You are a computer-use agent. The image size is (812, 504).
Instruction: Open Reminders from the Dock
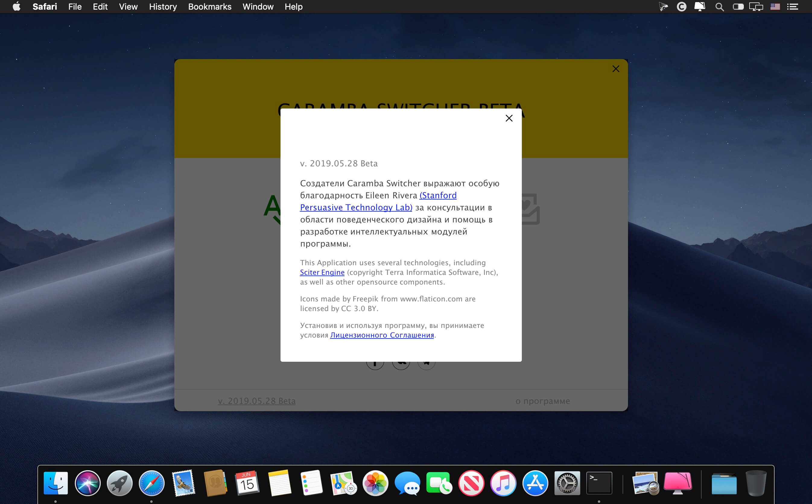311,483
